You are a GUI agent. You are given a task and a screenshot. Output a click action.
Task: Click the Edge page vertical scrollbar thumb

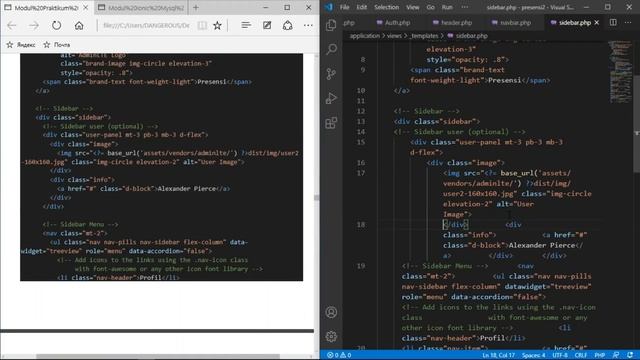click(317, 198)
